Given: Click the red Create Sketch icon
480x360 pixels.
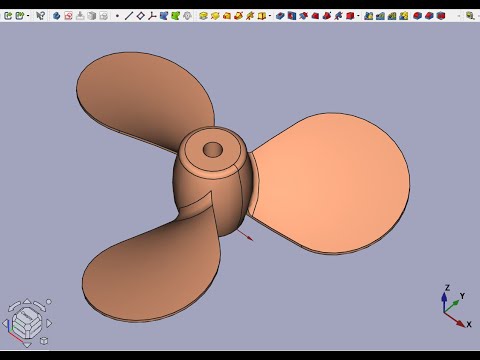Looking at the screenshot, I should coord(68,15).
